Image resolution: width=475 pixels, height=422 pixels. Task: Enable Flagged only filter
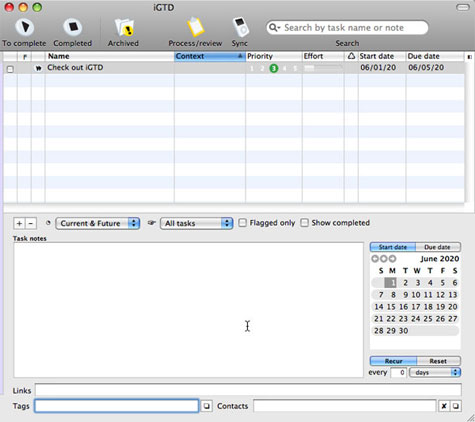pos(243,223)
